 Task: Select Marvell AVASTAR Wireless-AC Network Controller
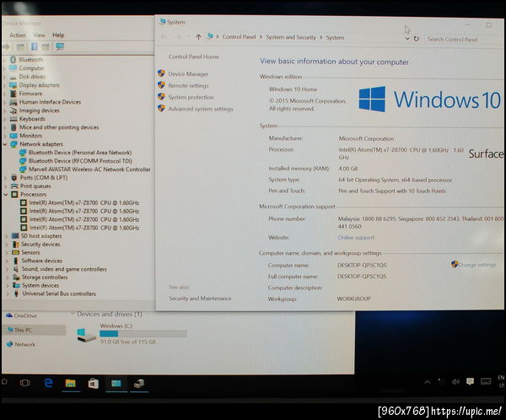pos(89,170)
